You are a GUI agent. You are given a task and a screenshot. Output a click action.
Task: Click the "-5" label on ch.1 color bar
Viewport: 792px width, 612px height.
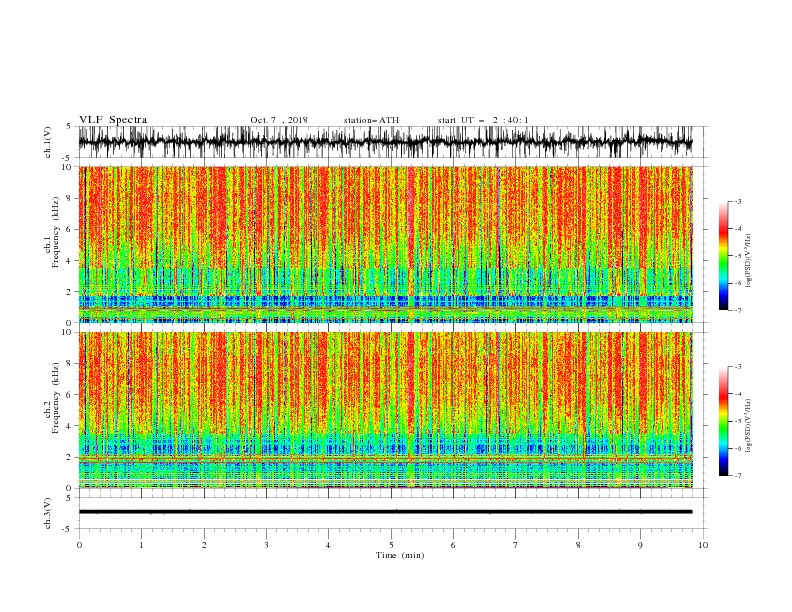(738, 256)
